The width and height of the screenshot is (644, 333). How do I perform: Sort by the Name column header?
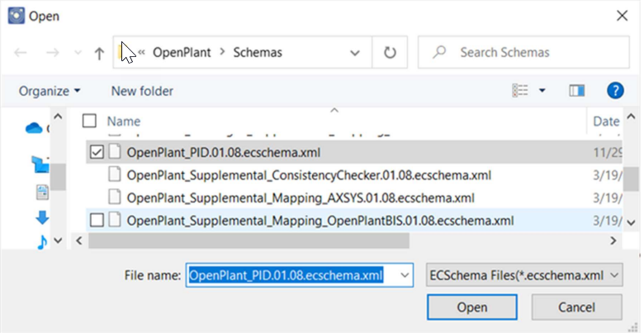coord(124,121)
